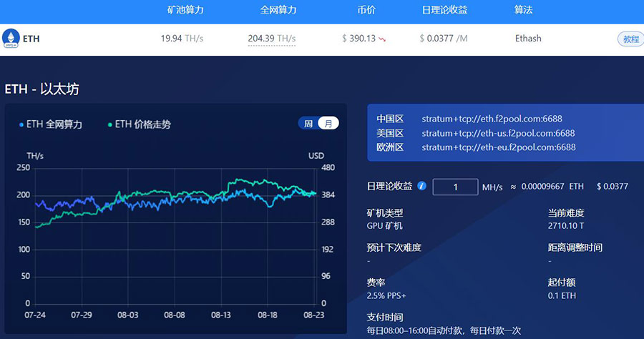This screenshot has width=644, height=339.
Task: Select China stratum address eth.f2pool.com:6688
Action: tap(492, 119)
